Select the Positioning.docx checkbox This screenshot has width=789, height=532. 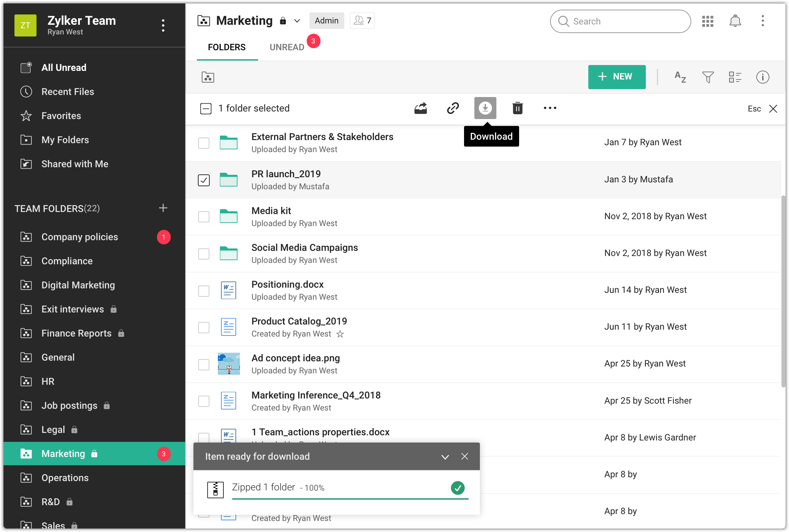[204, 291]
